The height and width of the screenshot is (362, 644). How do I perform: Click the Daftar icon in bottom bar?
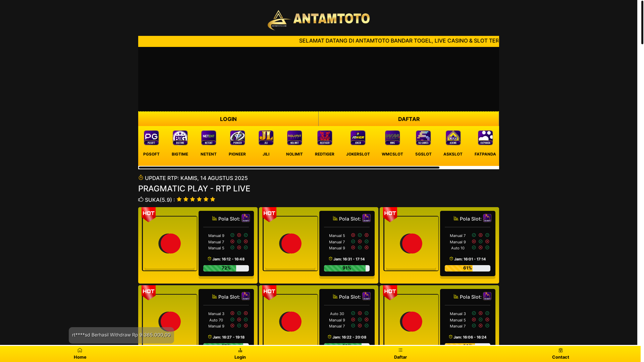(400, 350)
